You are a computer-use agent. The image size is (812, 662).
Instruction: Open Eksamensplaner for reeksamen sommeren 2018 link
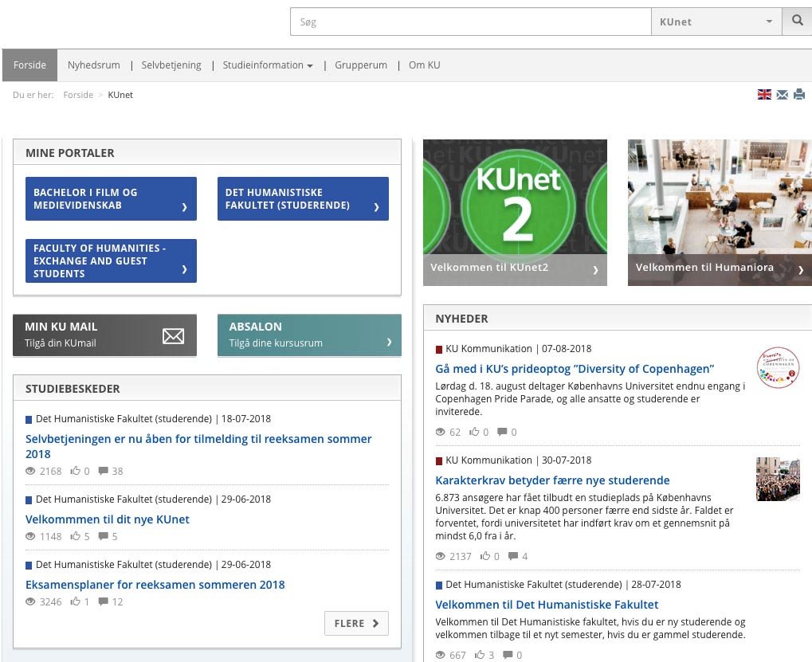pyautogui.click(x=155, y=585)
